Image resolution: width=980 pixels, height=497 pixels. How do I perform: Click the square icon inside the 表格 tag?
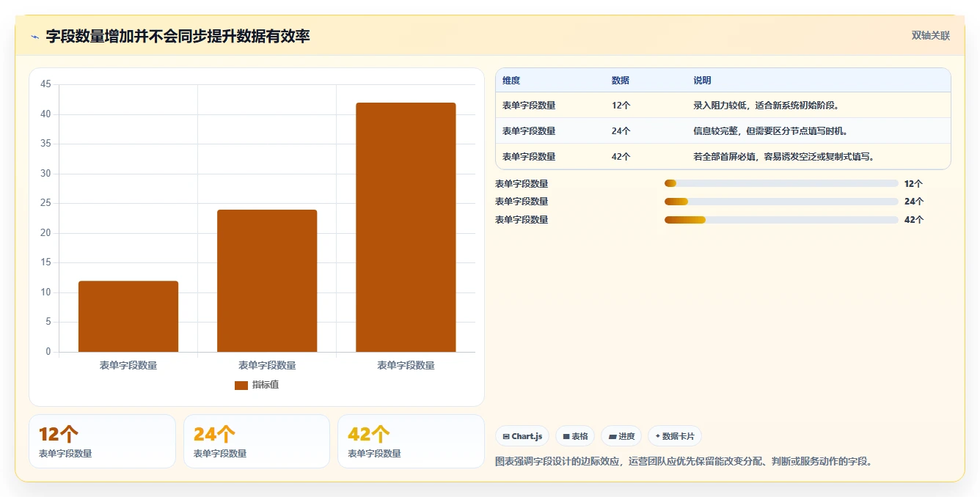coord(566,436)
